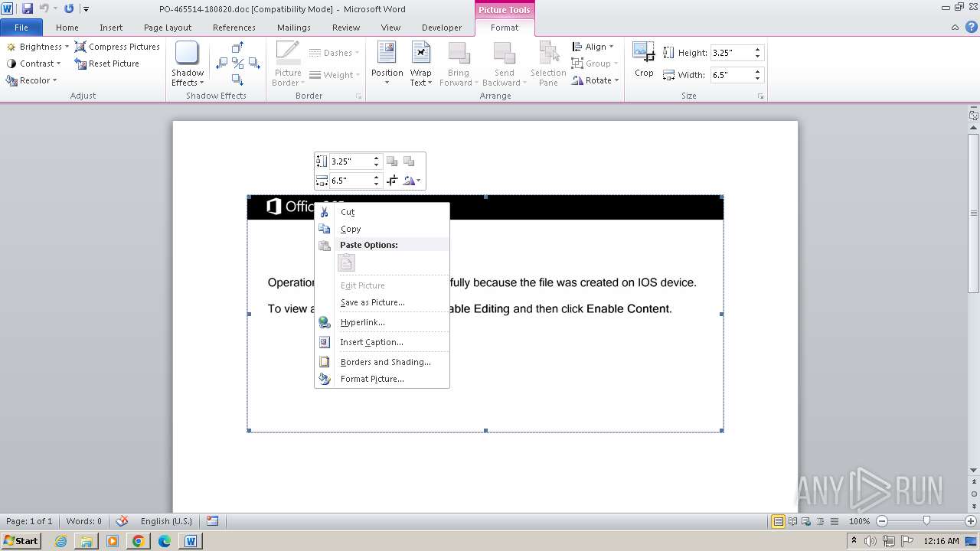This screenshot has width=980, height=551.
Task: Click the mini toolbar Crop icon
Action: [x=392, y=181]
